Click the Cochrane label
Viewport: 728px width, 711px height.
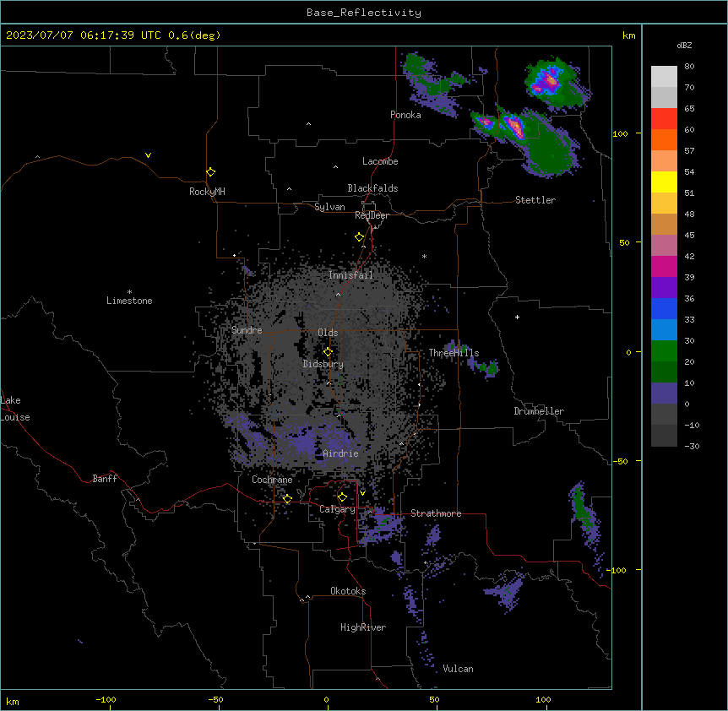coord(272,480)
